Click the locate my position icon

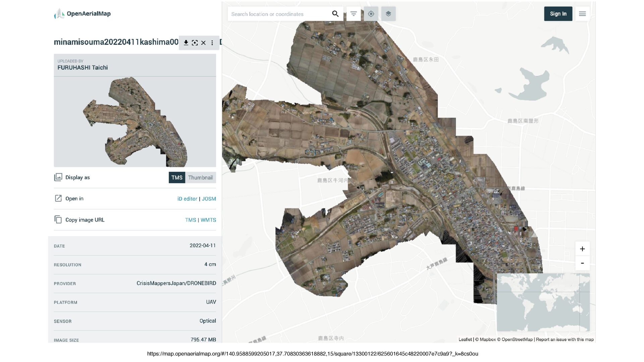[371, 14]
